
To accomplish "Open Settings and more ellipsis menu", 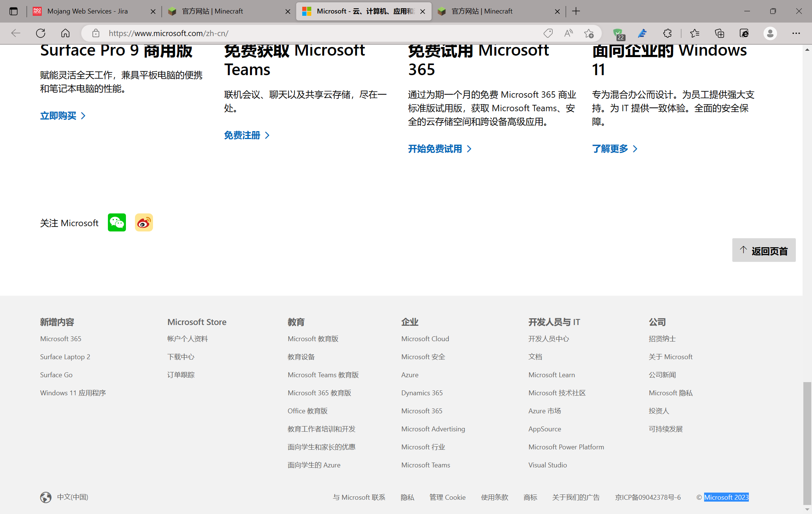I will click(x=796, y=33).
